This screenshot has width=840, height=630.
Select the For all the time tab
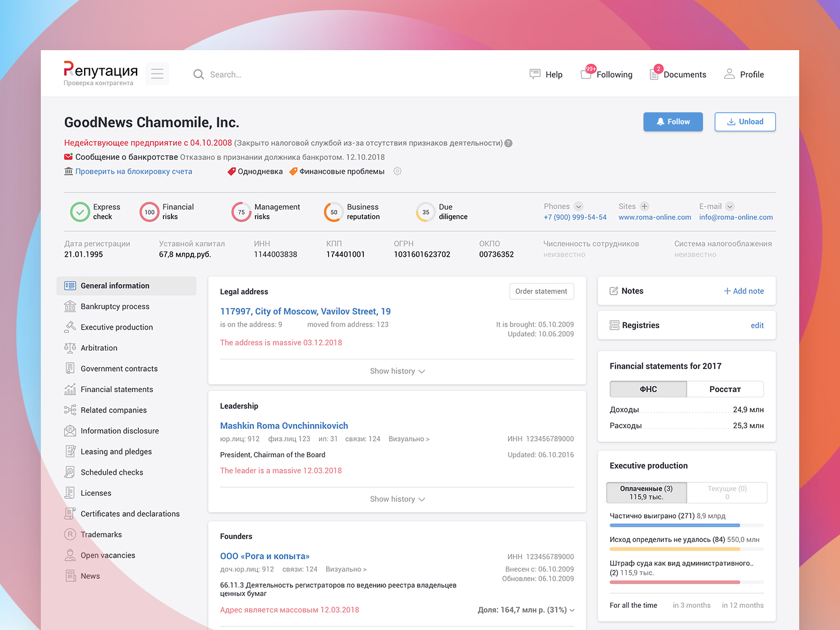point(633,605)
